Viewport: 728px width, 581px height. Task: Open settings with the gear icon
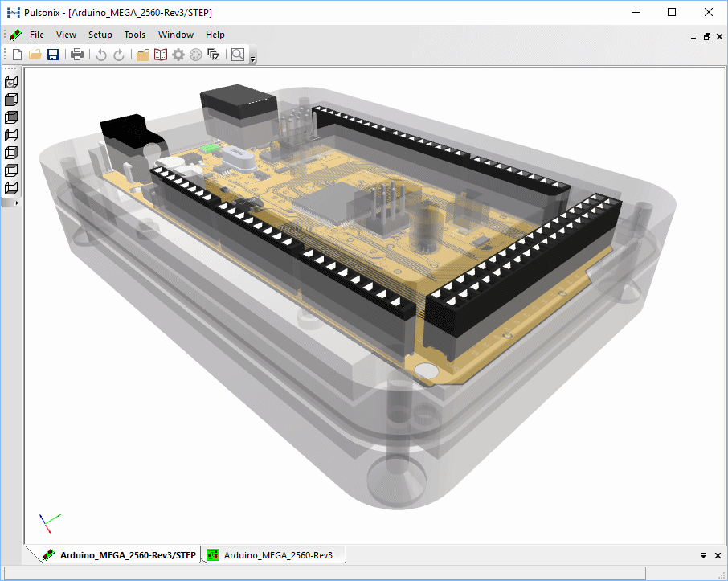178,55
